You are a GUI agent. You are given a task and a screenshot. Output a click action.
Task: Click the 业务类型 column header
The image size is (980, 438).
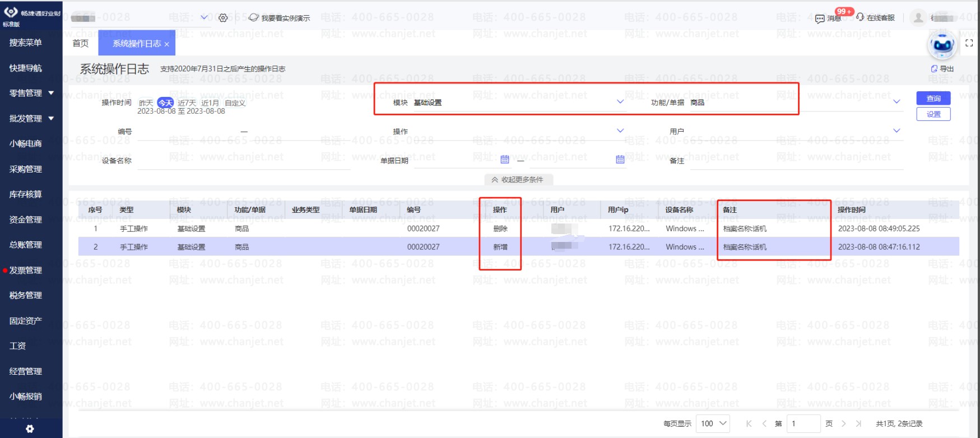305,209
